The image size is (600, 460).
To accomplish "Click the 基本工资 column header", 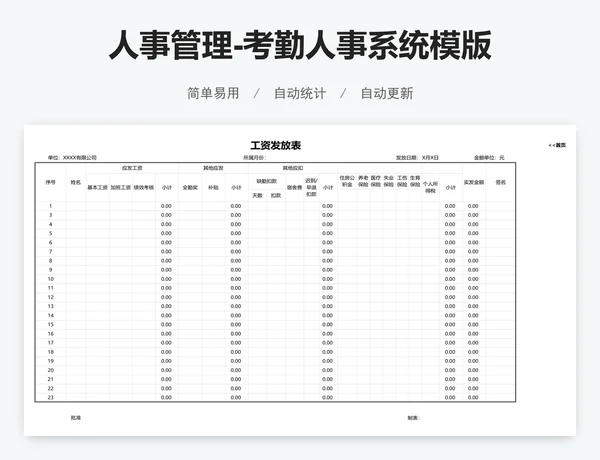I will tap(97, 187).
